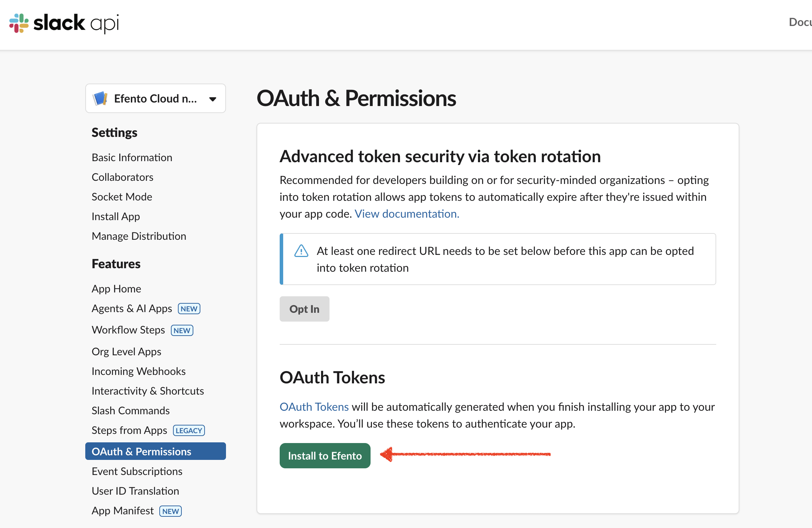Click the warning triangle icon
This screenshot has width=812, height=528.
(x=301, y=251)
